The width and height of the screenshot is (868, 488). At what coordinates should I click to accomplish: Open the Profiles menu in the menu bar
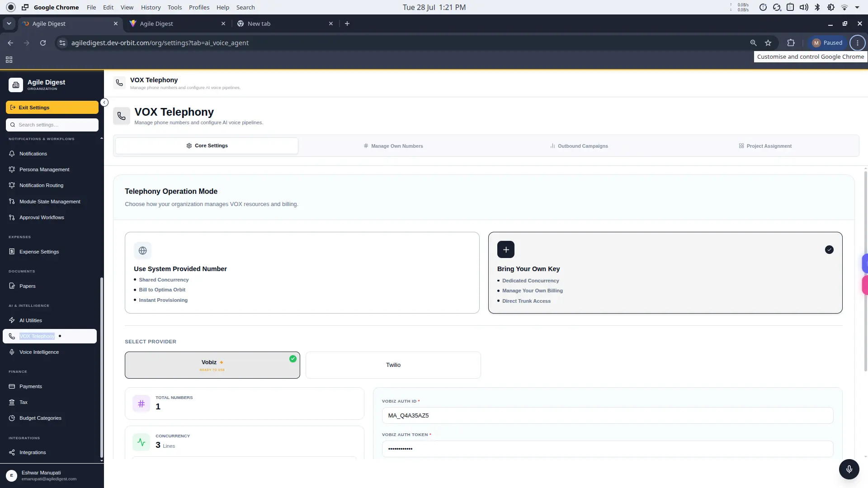click(x=199, y=7)
